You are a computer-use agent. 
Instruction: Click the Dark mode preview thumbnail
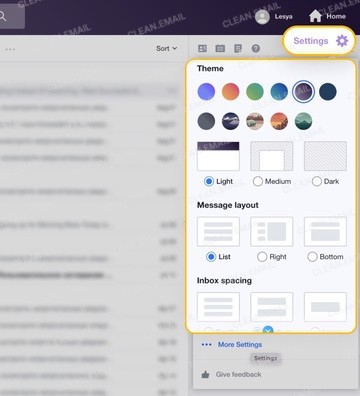click(325, 156)
